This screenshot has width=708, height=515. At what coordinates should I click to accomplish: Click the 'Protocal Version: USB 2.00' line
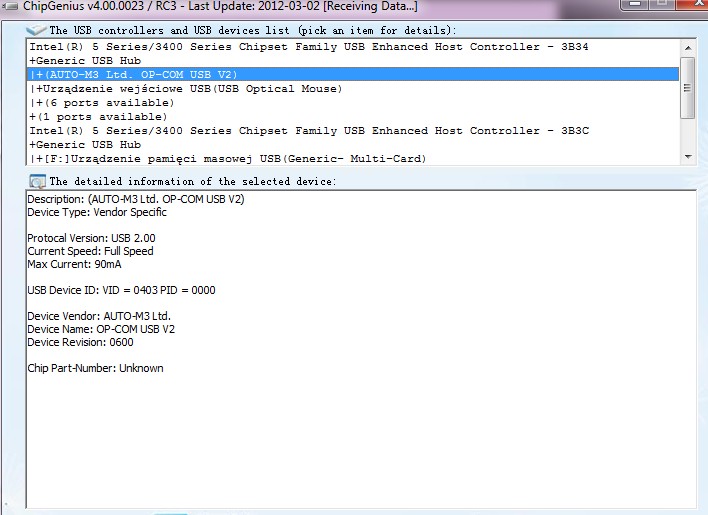pos(91,238)
